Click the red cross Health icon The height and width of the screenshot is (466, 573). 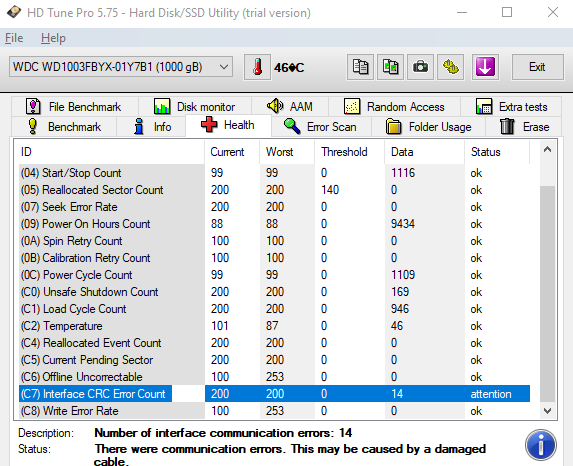(209, 125)
